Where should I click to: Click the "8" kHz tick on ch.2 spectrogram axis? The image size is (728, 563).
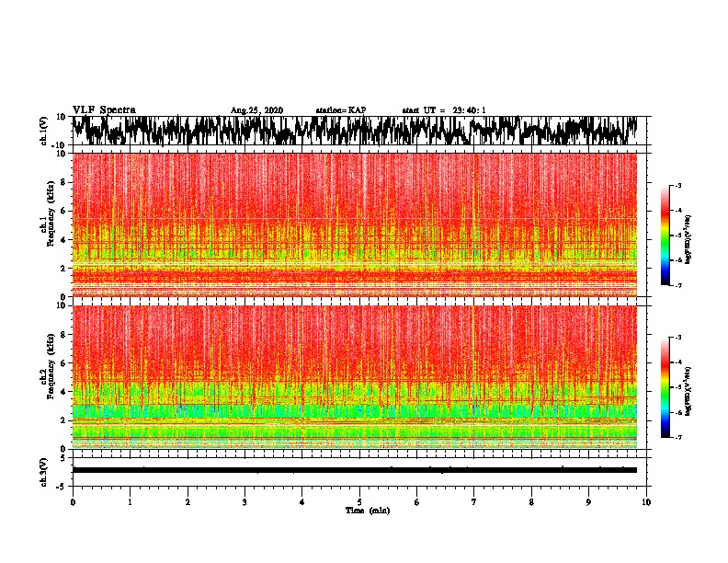tap(63, 335)
